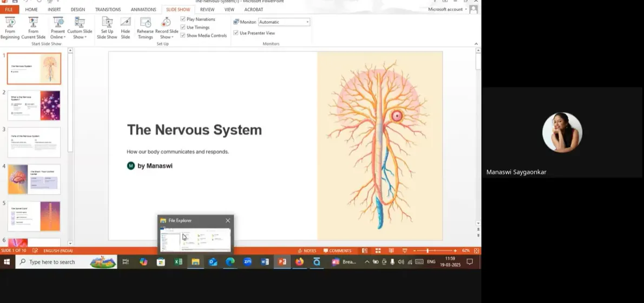Open the File tab
This screenshot has width=644, height=303.
tap(9, 9)
